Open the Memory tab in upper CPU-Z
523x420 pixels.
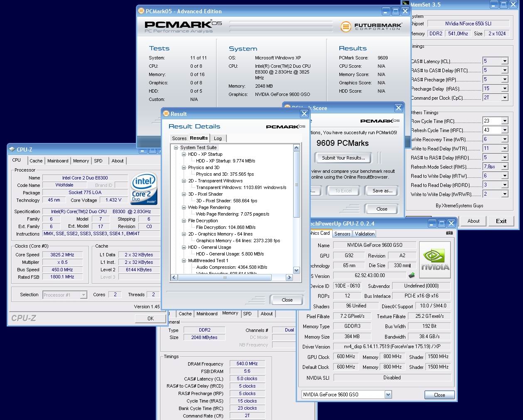[81, 161]
